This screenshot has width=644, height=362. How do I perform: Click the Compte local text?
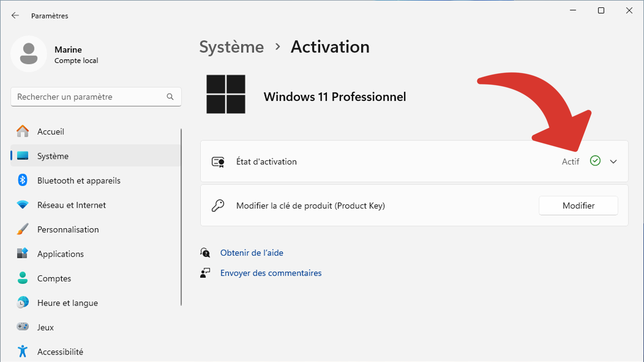point(76,60)
